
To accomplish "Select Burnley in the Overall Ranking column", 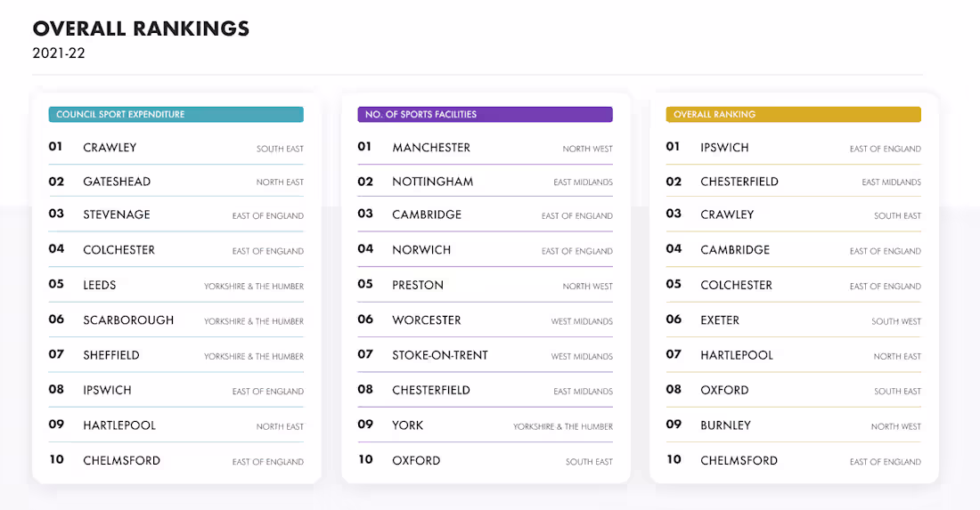I will pos(725,425).
